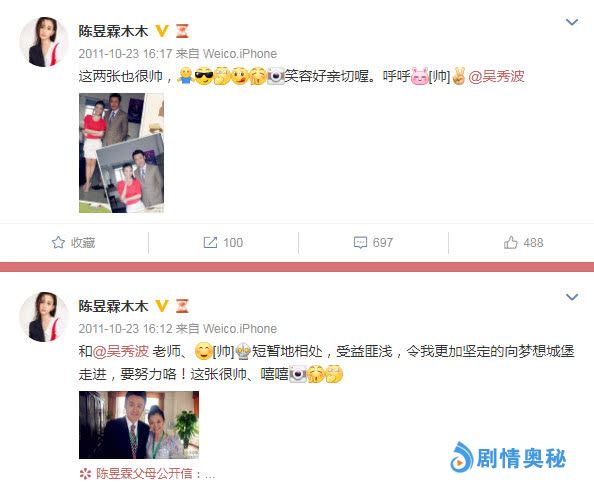Open the 陈昱霖木木 username in first post

(113, 31)
